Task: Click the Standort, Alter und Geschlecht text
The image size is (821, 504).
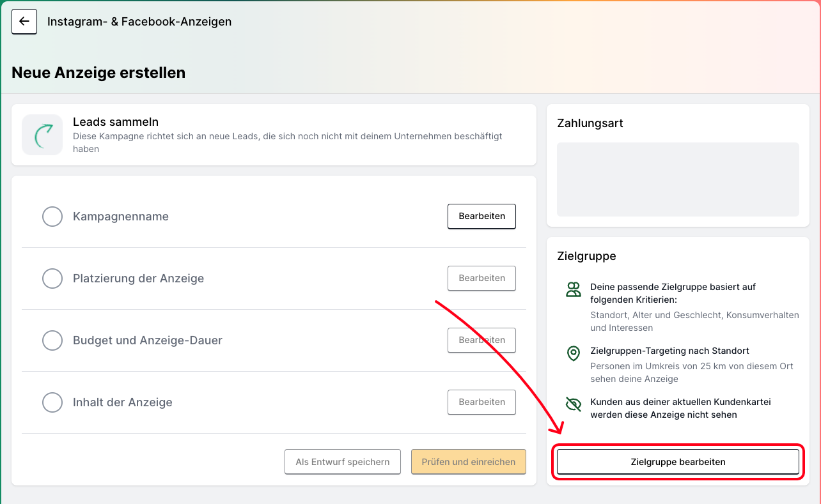Action: 694,321
